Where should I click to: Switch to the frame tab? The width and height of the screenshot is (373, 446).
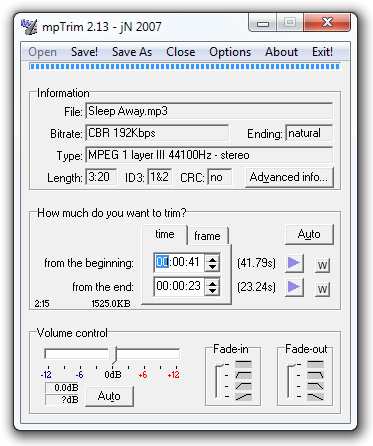(x=207, y=236)
